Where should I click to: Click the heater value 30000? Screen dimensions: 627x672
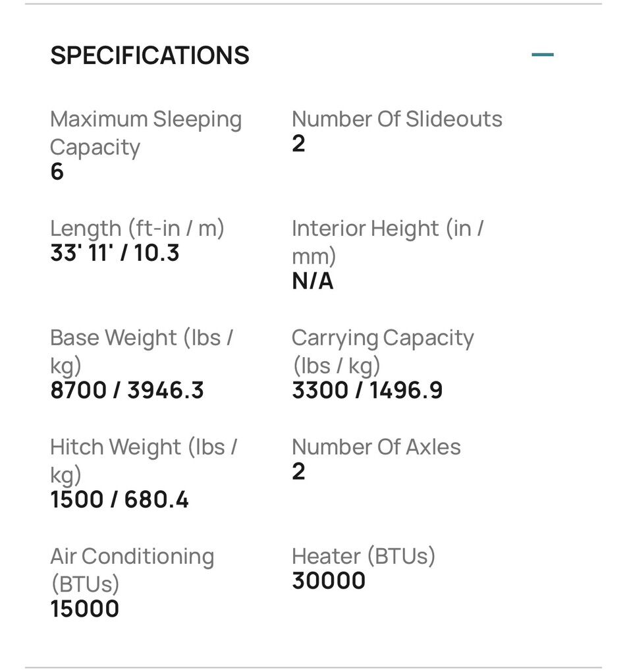point(328,581)
